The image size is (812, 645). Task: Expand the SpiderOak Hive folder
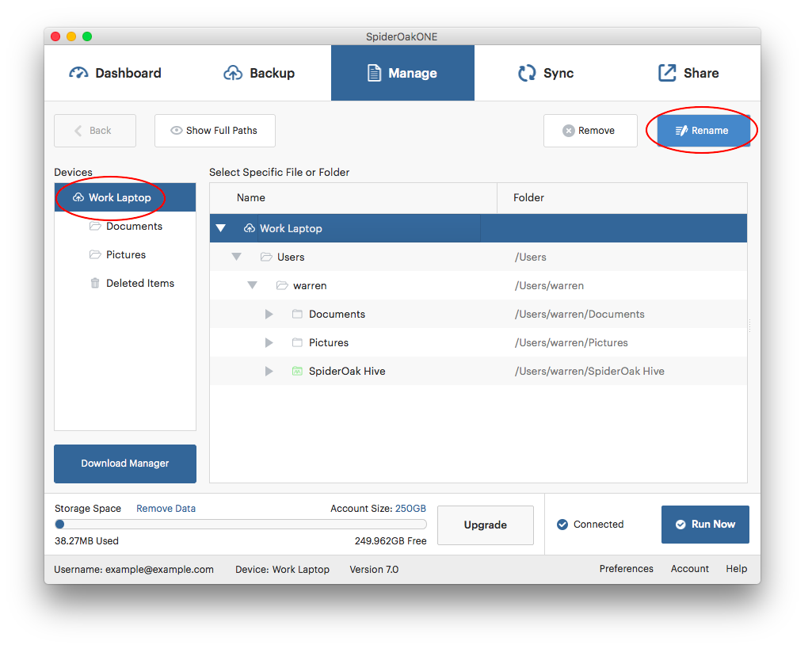pos(269,371)
